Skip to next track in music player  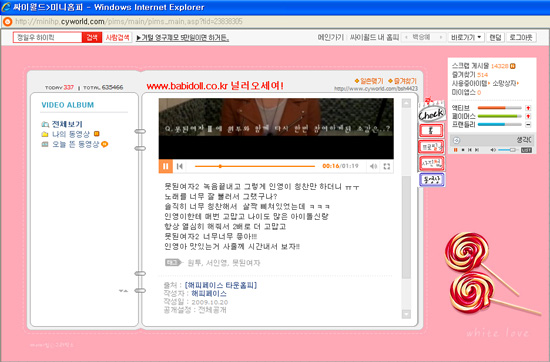477,150
